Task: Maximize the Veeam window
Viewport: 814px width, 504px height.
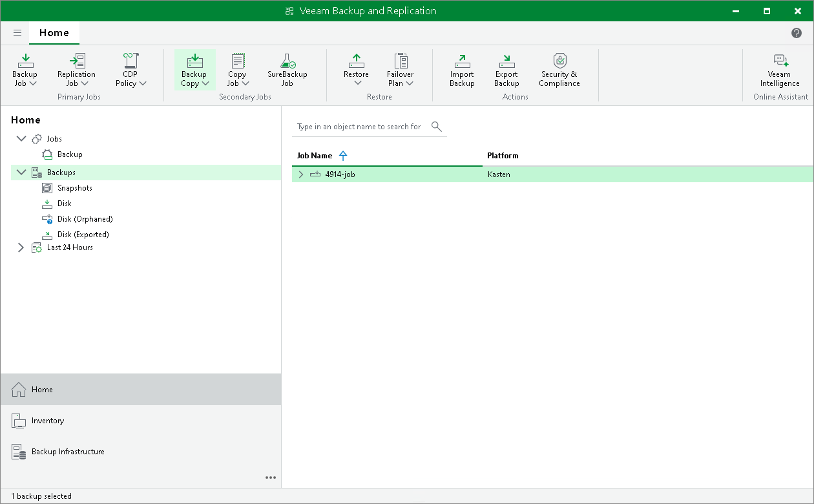Action: (767, 11)
